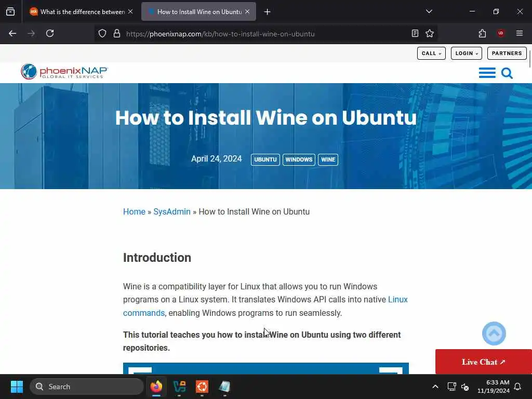This screenshot has height=399, width=532.
Task: View site security padlock information
Action: click(117, 34)
